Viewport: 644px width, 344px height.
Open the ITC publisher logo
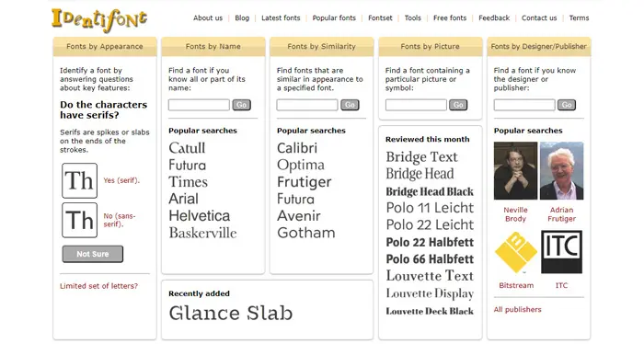pos(561,252)
